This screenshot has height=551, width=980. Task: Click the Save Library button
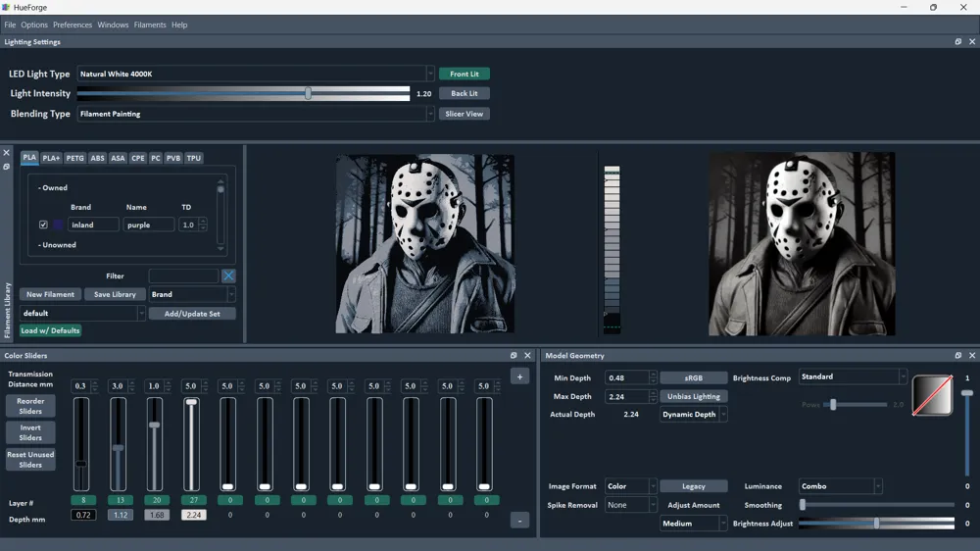[115, 294]
